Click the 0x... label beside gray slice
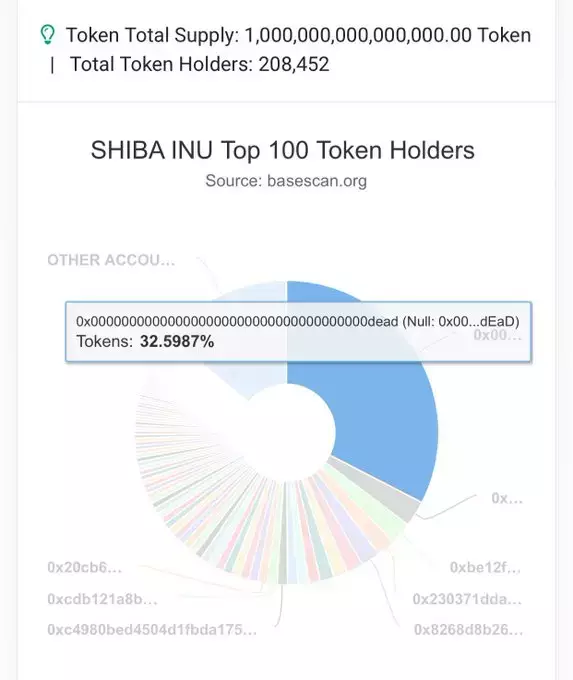Screen dimensions: 573x680 point(507,498)
